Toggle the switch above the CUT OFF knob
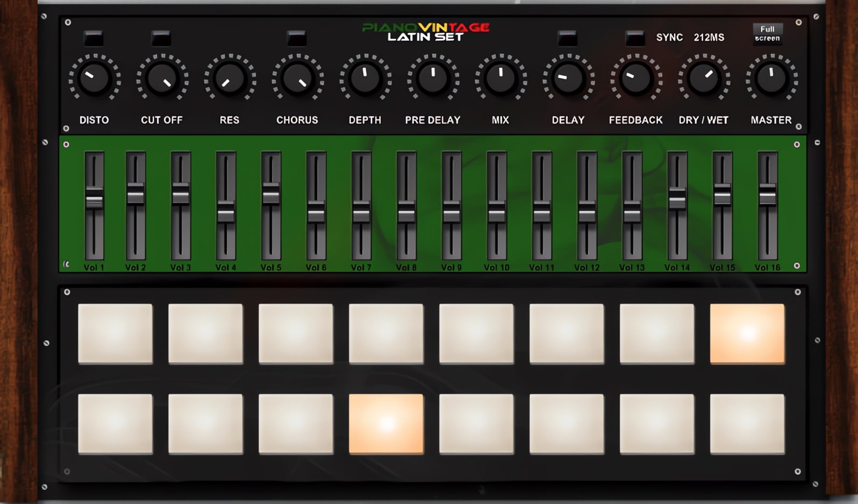Screen dimensions: 858x504 (161, 38)
